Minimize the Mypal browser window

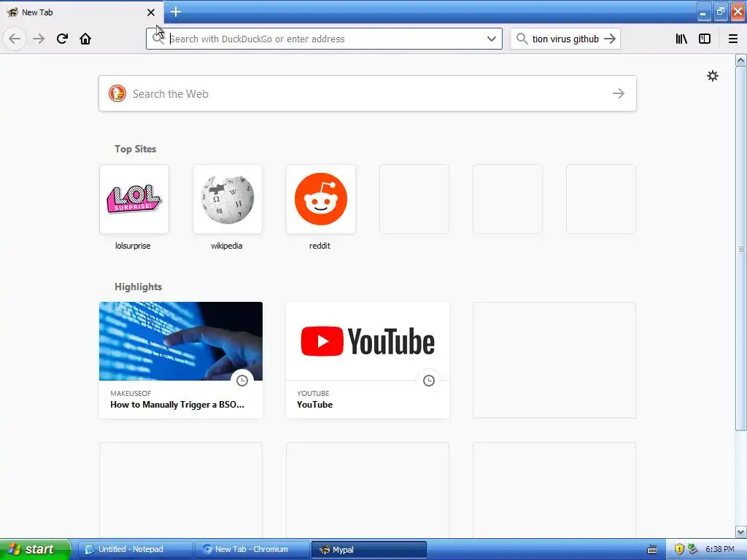(703, 12)
